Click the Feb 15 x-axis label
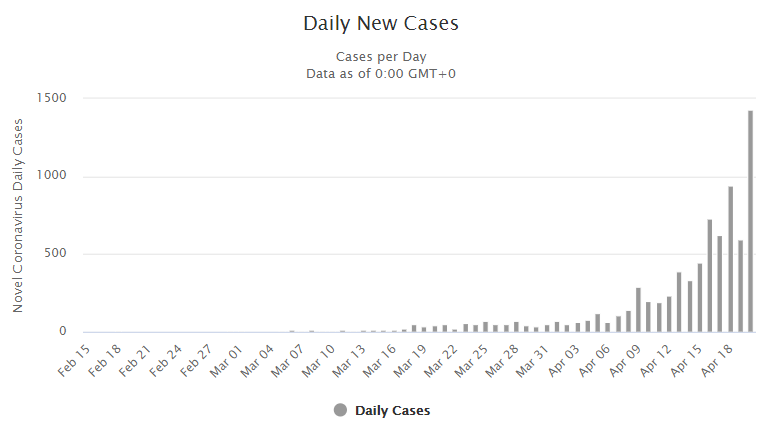 [75, 360]
